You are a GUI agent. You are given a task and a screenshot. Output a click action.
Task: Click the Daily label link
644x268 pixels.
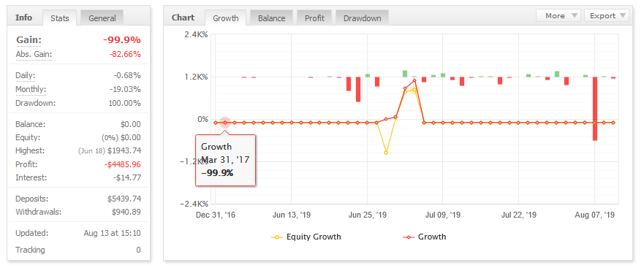[25, 75]
